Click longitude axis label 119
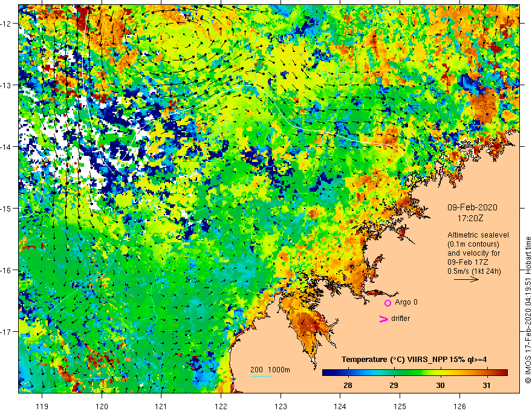This screenshot has height=411, width=532. [x=42, y=406]
